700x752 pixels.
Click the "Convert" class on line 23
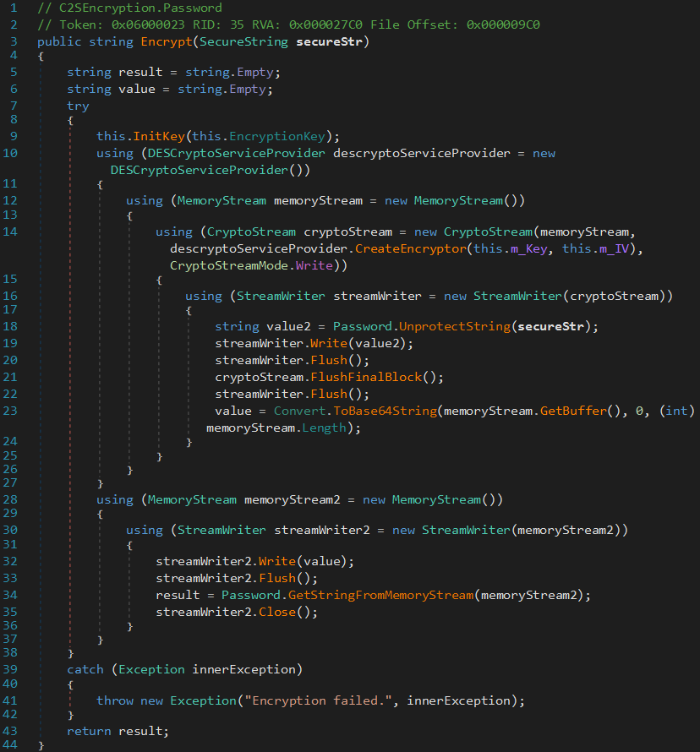point(299,411)
